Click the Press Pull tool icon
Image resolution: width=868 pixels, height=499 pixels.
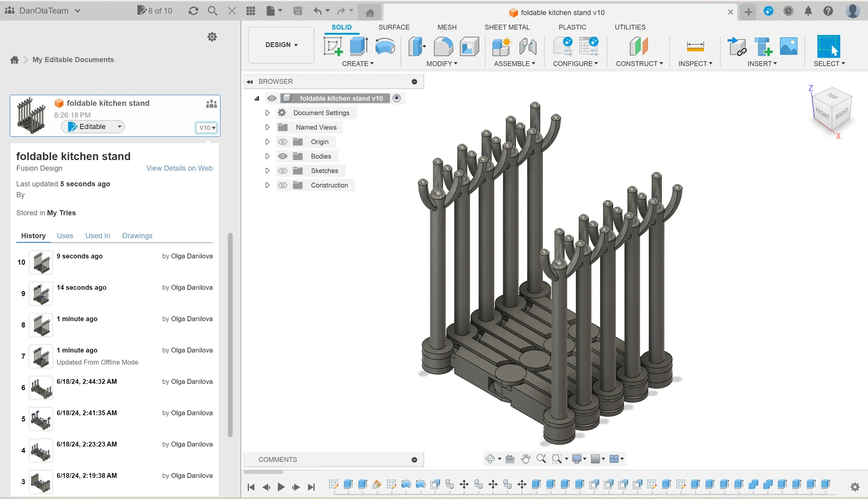click(x=417, y=46)
